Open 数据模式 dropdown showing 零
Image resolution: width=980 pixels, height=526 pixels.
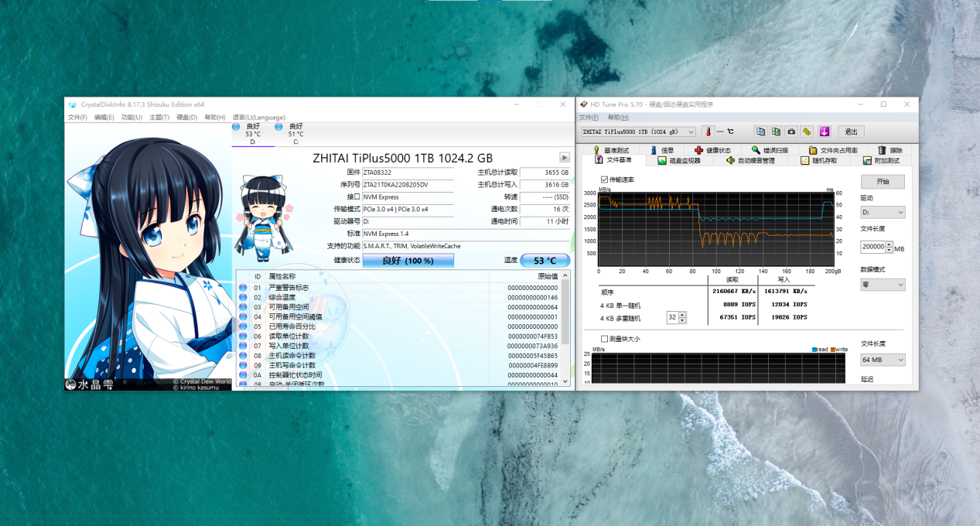coord(883,285)
